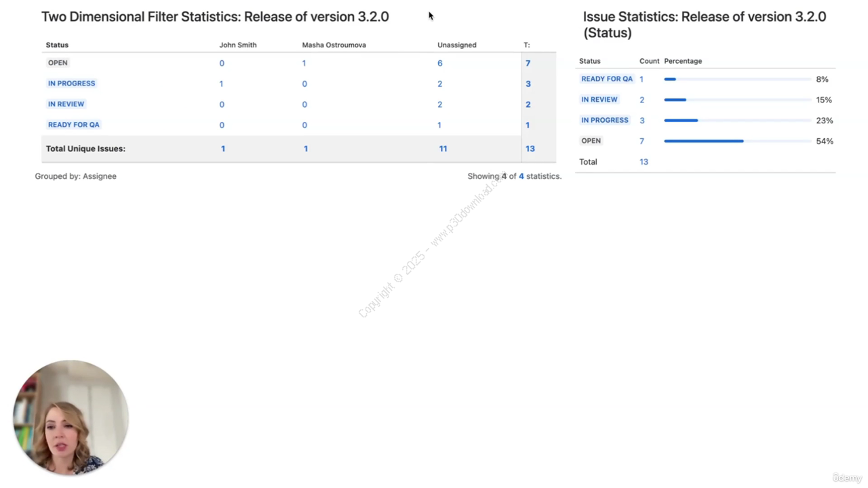Select IN REVIEW status in two dimensional table
This screenshot has height=488, width=868.
[66, 104]
